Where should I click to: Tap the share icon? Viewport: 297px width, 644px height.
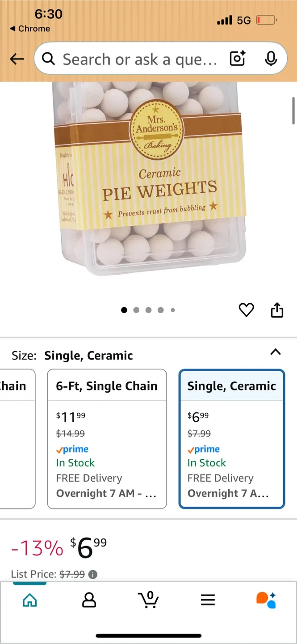coord(276,310)
